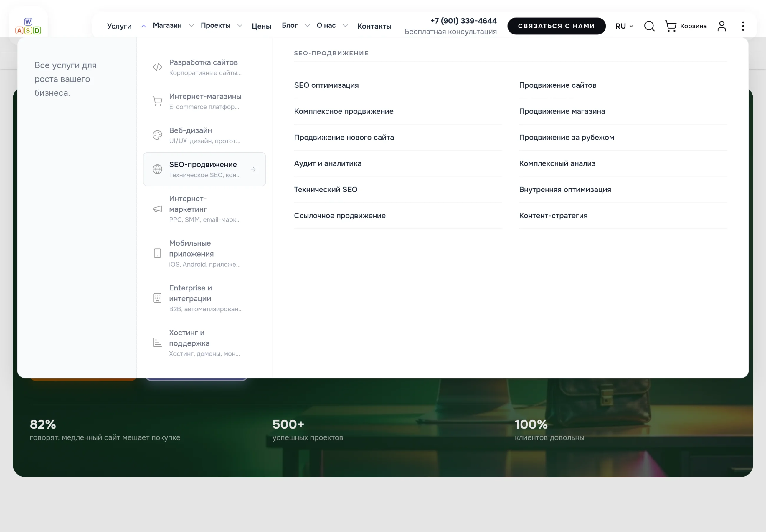Open the site search magnifier icon

pyautogui.click(x=649, y=26)
